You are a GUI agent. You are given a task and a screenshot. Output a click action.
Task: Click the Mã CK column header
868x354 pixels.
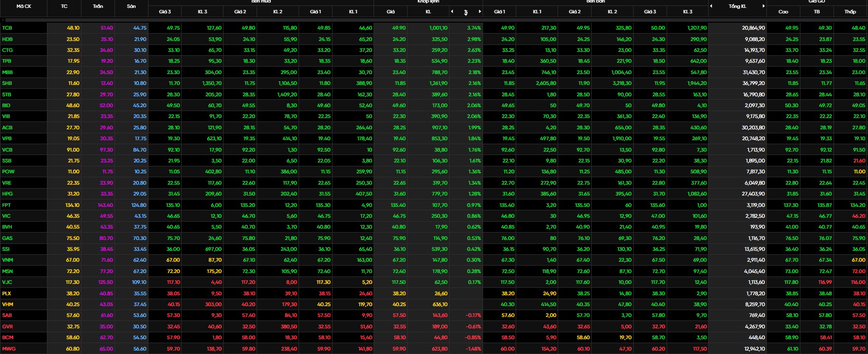[24, 6]
